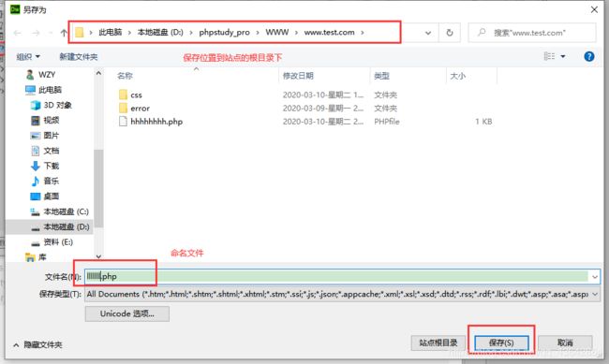Sort by the 类型 column header

(x=381, y=76)
